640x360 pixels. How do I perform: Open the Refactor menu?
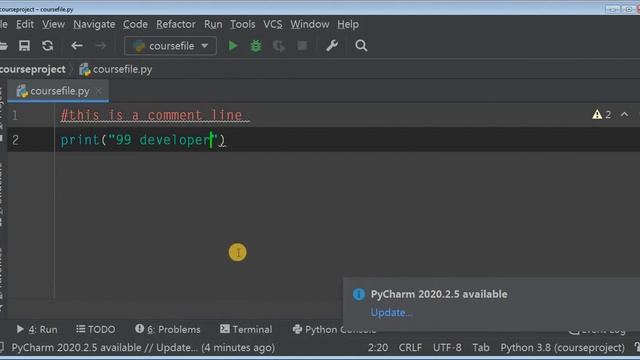(176, 24)
